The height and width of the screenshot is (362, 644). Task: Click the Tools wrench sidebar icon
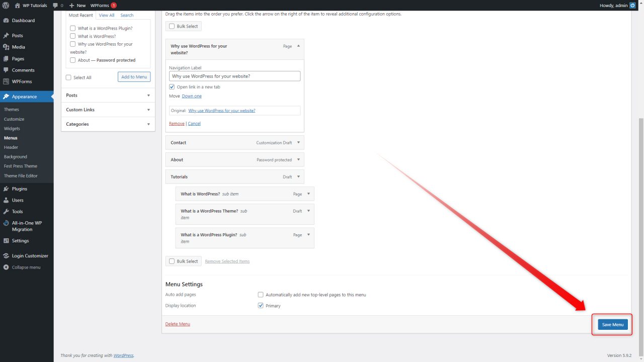point(7,211)
